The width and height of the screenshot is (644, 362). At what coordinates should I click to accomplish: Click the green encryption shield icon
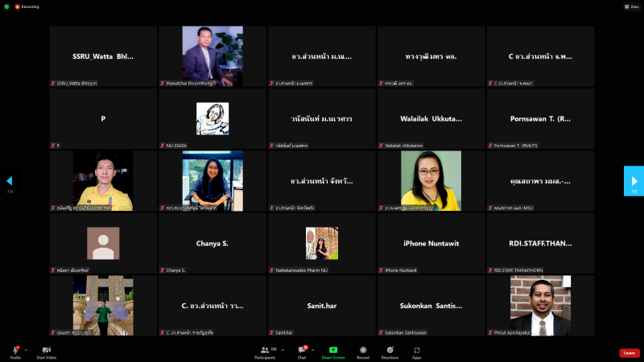[x=6, y=6]
